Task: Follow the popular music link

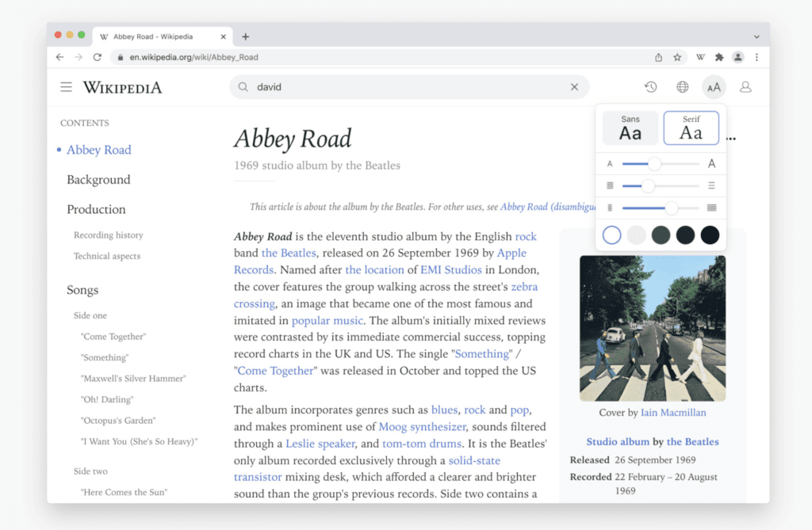Action: (x=327, y=321)
